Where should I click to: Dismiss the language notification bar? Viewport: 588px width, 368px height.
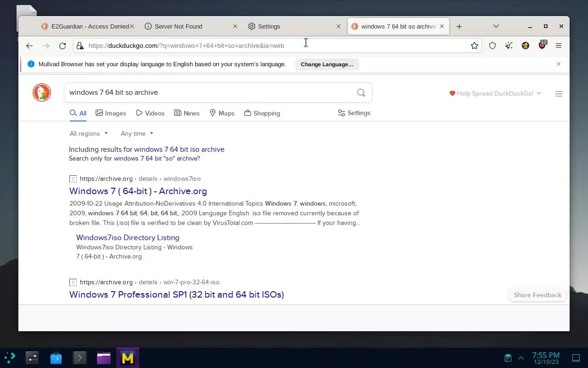(559, 64)
